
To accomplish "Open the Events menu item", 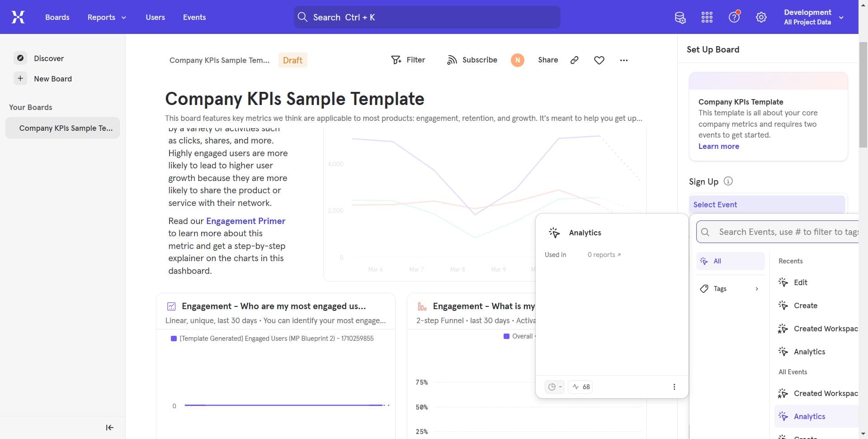I will pyautogui.click(x=194, y=17).
